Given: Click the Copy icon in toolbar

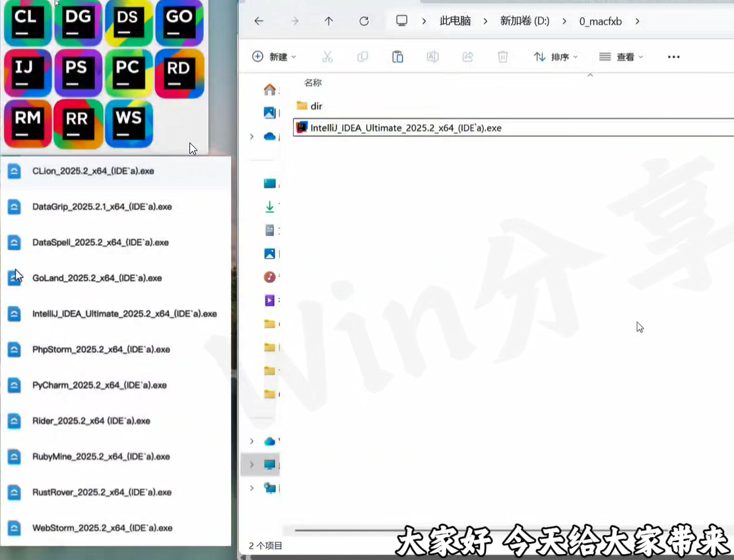Looking at the screenshot, I should 362,57.
